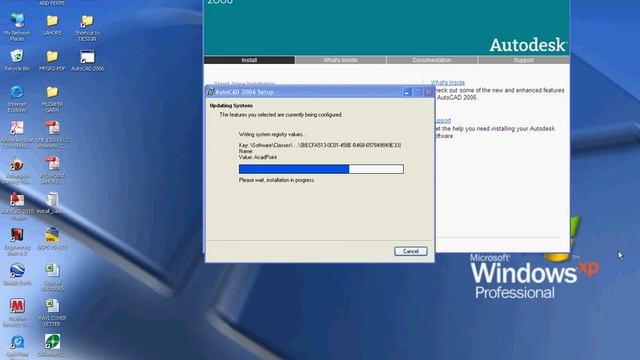Open the MPGR2-PDF folder
The image size is (640, 360).
pyautogui.click(x=52, y=60)
